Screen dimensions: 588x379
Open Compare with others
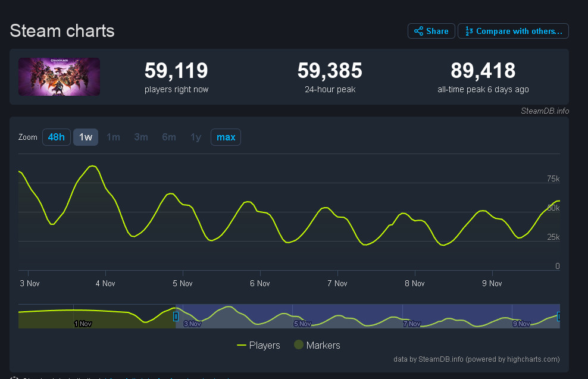click(513, 31)
